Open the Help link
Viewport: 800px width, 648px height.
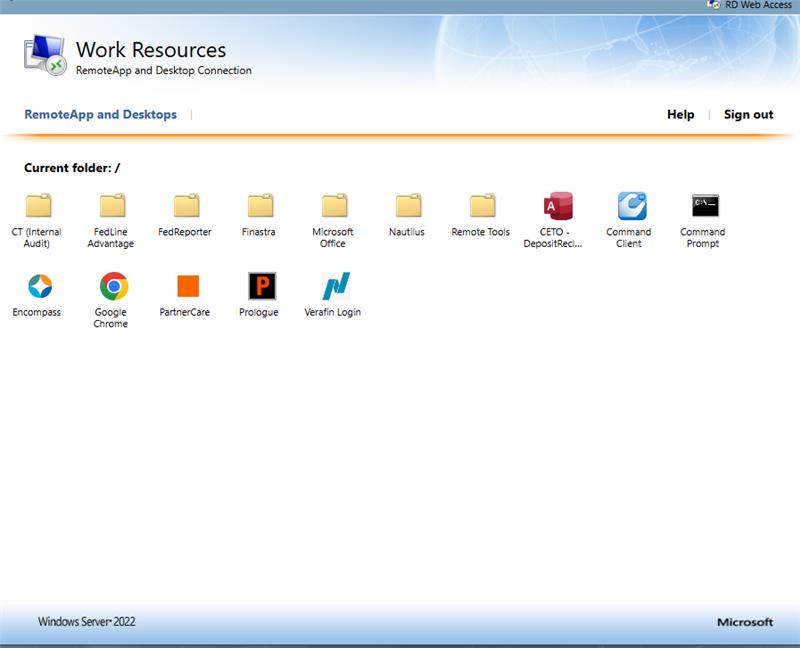point(680,114)
